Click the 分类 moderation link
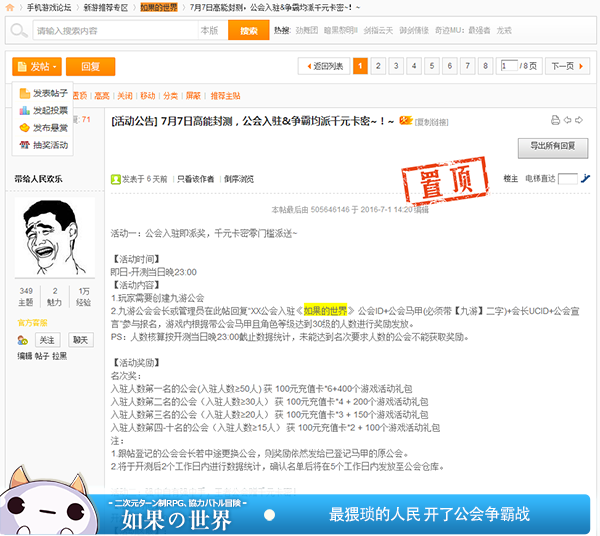The height and width of the screenshot is (536, 600). pyautogui.click(x=170, y=96)
